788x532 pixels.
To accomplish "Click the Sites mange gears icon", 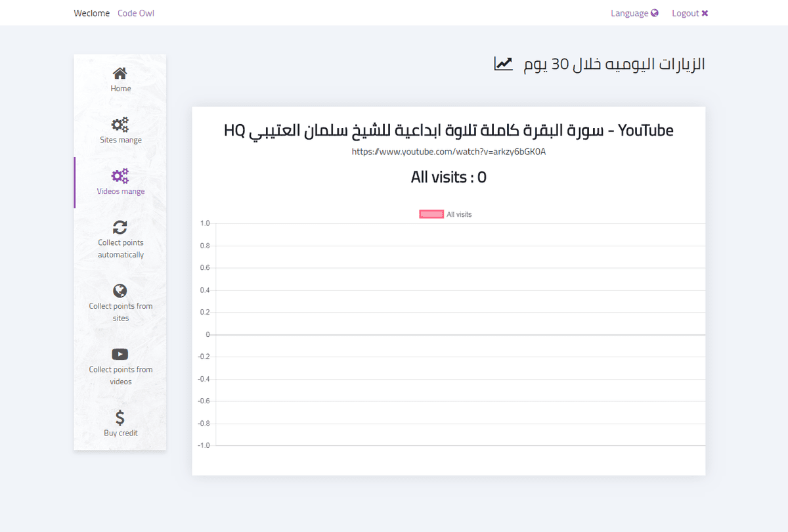I will tap(120, 124).
